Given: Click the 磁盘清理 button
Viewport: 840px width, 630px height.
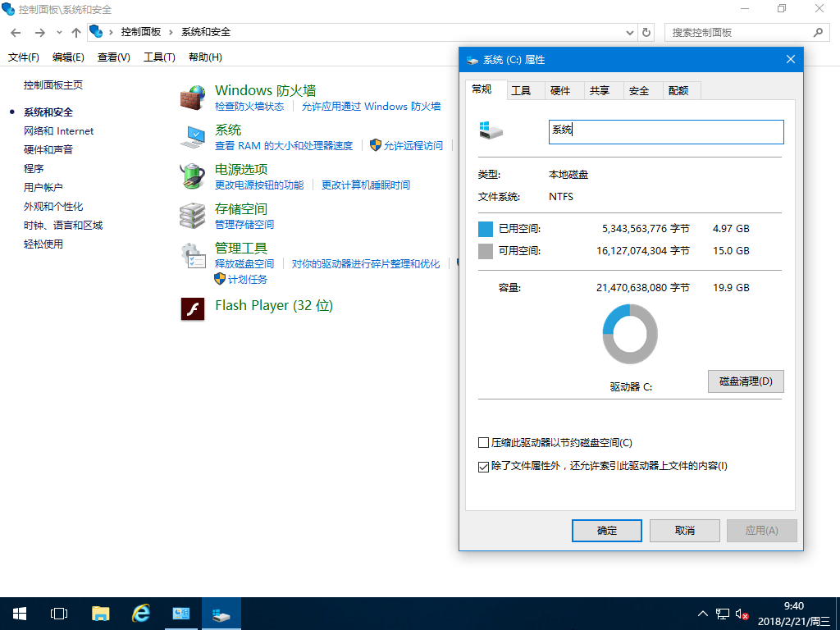Looking at the screenshot, I should (x=745, y=381).
